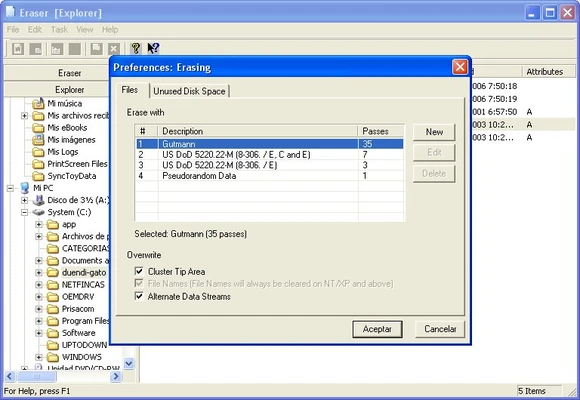This screenshot has height=400, width=580.
Task: Open the View menu
Action: pos(85,30)
